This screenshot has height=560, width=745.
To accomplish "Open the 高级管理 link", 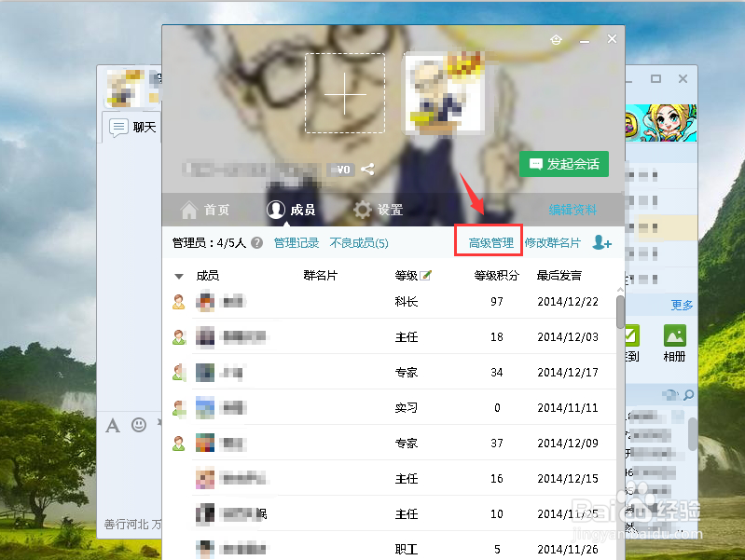I will pyautogui.click(x=490, y=243).
